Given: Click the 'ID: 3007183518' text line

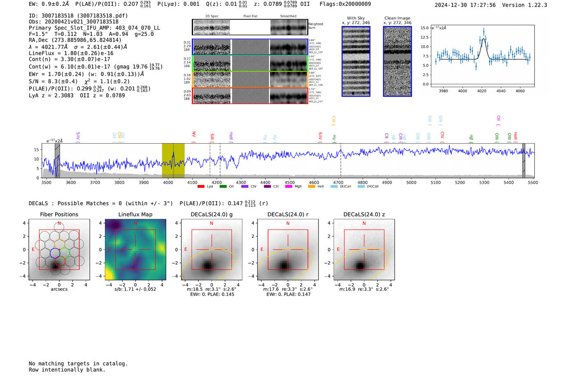Looking at the screenshot, I should pyautogui.click(x=78, y=16).
